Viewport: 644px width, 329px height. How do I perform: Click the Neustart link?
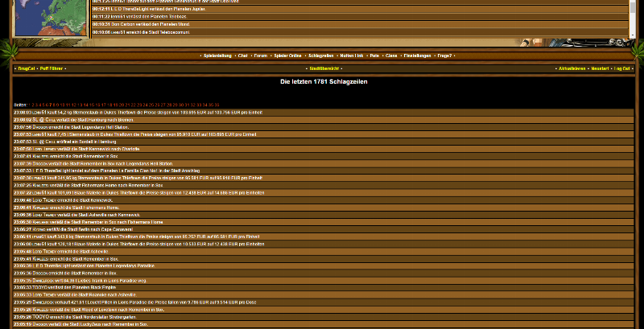600,69
